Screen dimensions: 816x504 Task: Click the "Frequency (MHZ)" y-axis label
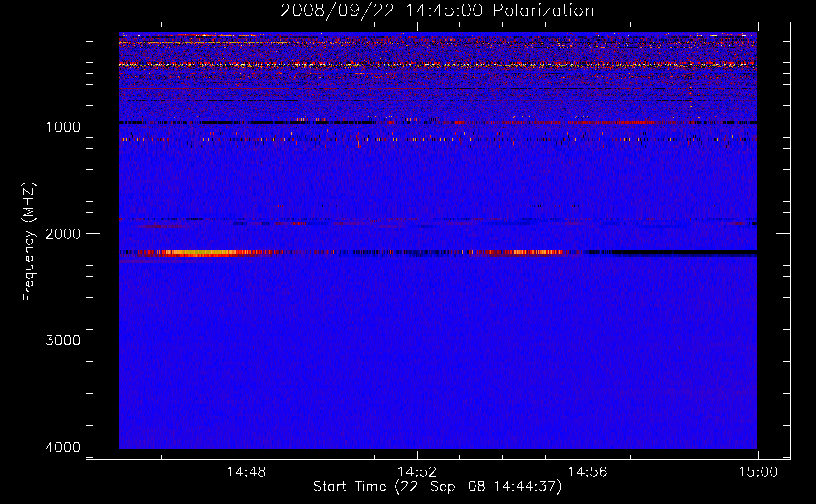29,242
